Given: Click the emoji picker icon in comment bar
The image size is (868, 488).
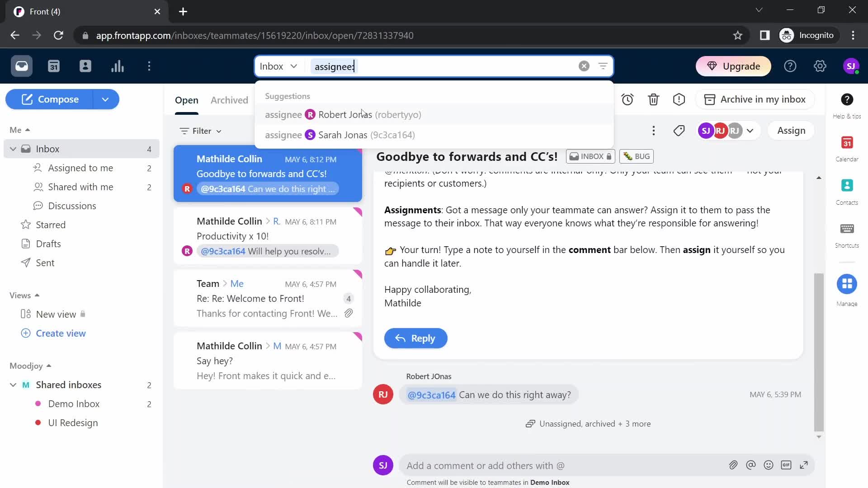Looking at the screenshot, I should click(x=769, y=465).
